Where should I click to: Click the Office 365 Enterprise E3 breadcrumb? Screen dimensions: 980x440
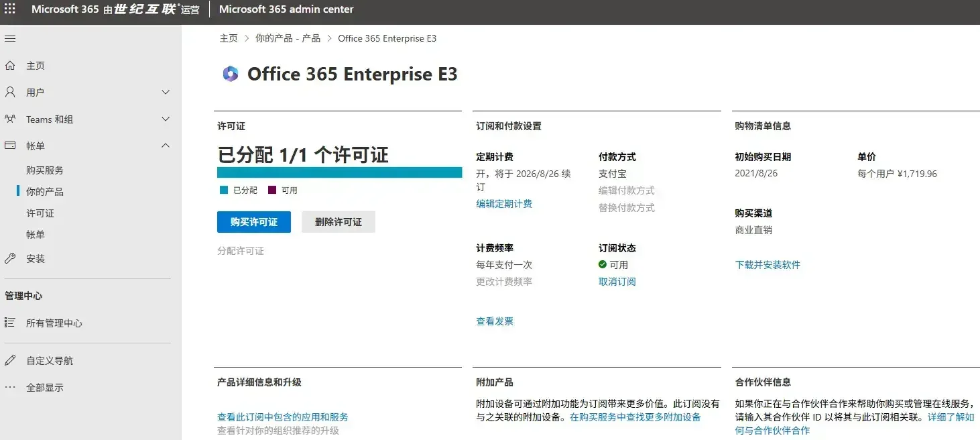(387, 38)
